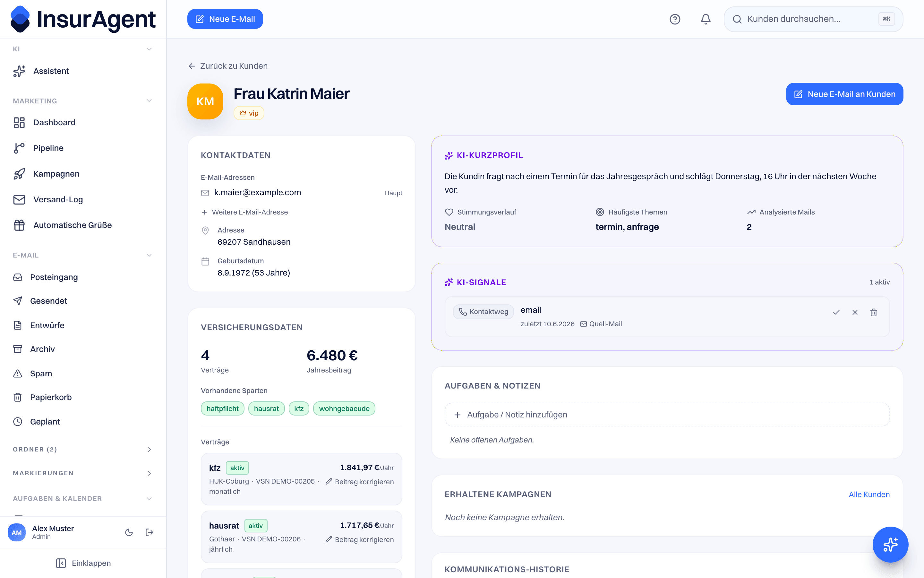The width and height of the screenshot is (924, 578).
Task: Open the help question mark icon
Action: tap(675, 19)
